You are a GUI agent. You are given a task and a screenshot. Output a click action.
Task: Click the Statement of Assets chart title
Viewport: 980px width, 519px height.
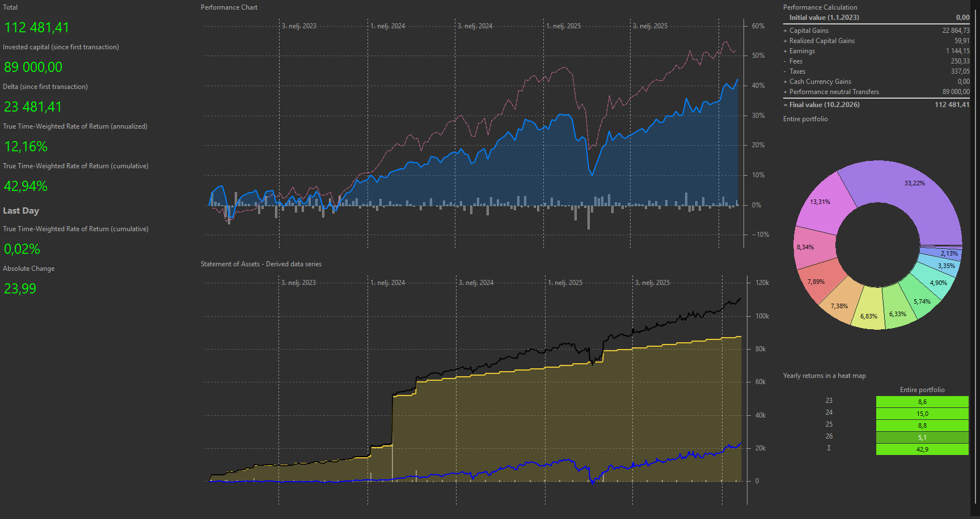click(x=261, y=264)
